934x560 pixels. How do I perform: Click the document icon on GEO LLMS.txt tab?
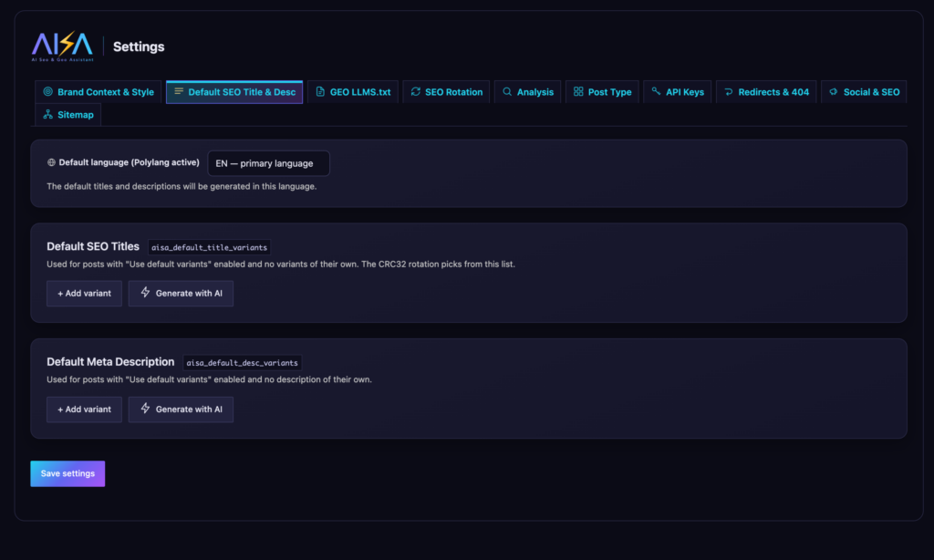pyautogui.click(x=320, y=92)
